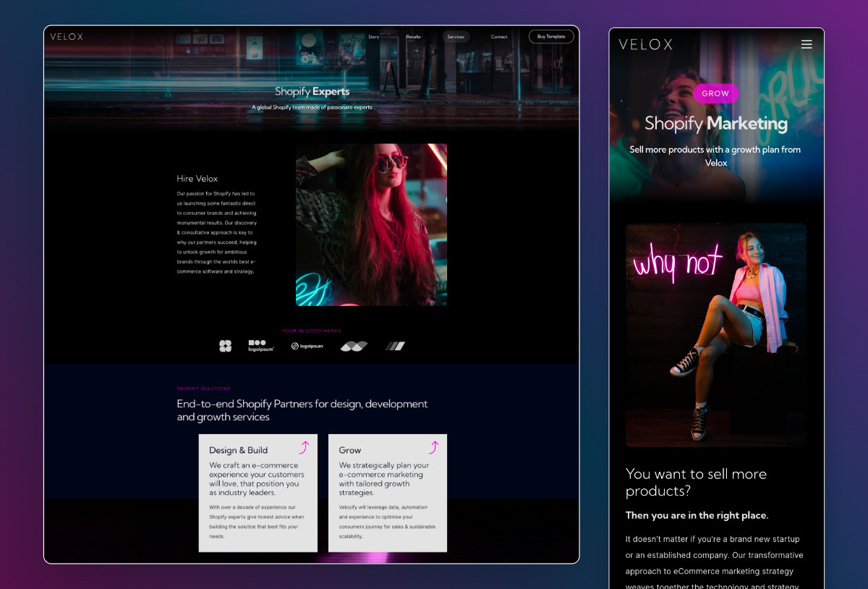
Task: Click 'End-to-end Shopify Partners' heading
Action: click(x=302, y=410)
